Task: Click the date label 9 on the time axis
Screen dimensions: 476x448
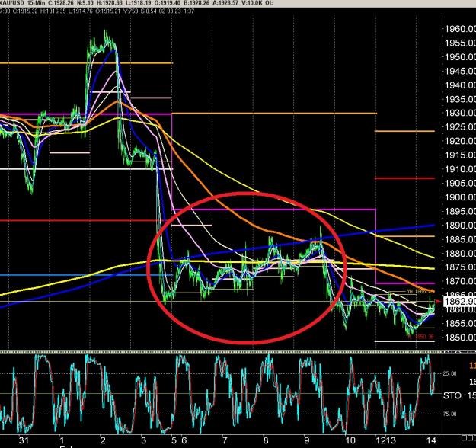Action: point(307,440)
